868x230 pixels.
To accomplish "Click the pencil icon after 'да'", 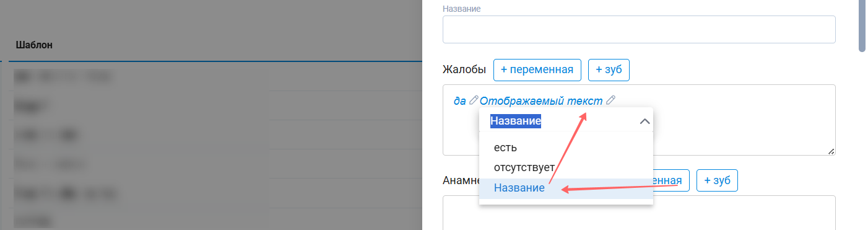I will (474, 100).
